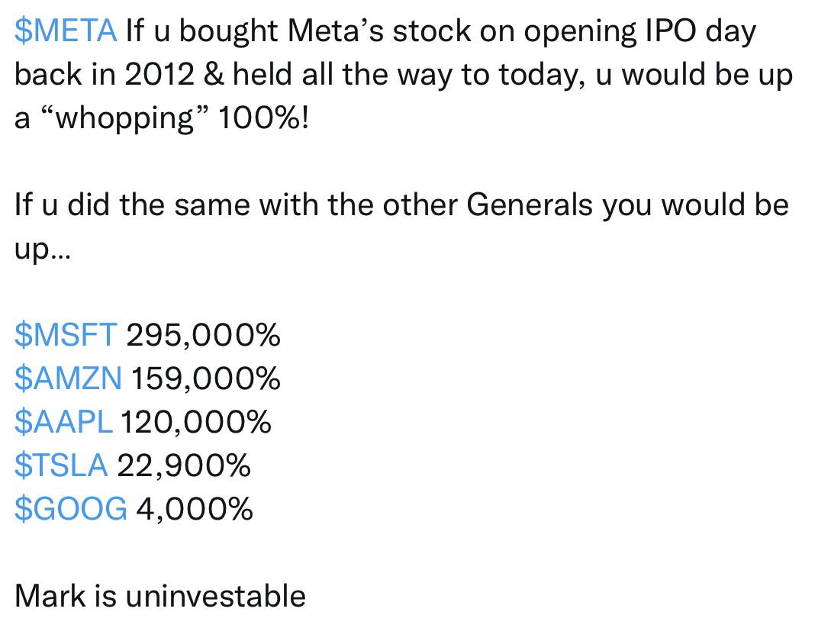This screenshot has width=831, height=644.
Task: Click the word "Generals" in the tweet
Action: pyautogui.click(x=529, y=206)
